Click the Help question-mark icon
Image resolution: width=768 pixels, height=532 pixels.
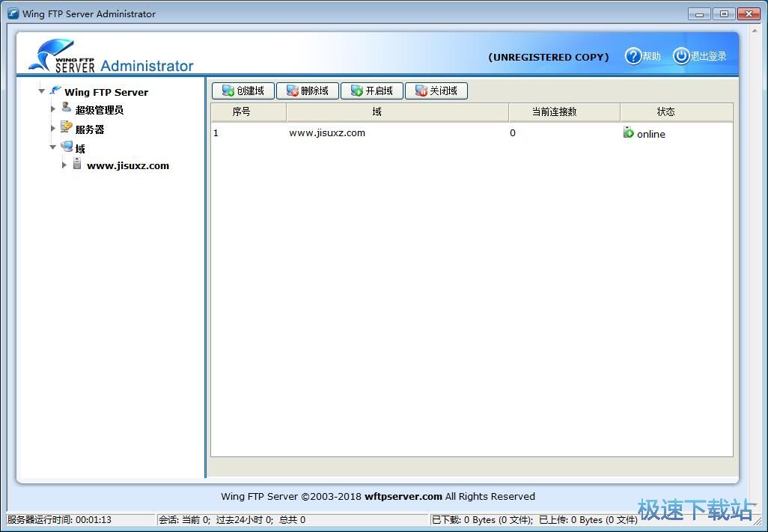[633, 56]
